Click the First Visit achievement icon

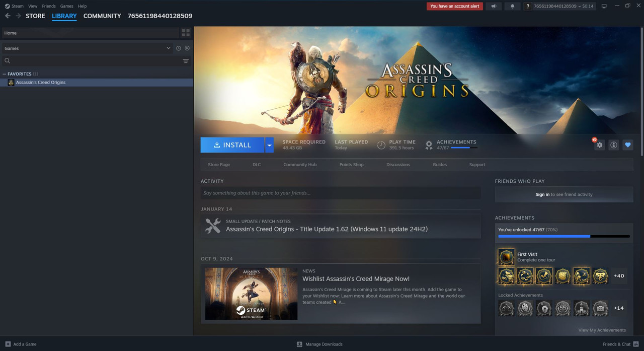(506, 257)
